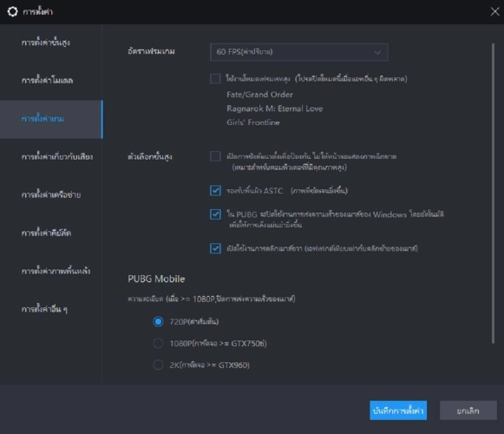
Task: Open the การตั้งค่าเครือข่าย sidebar tab
Action: point(51,194)
